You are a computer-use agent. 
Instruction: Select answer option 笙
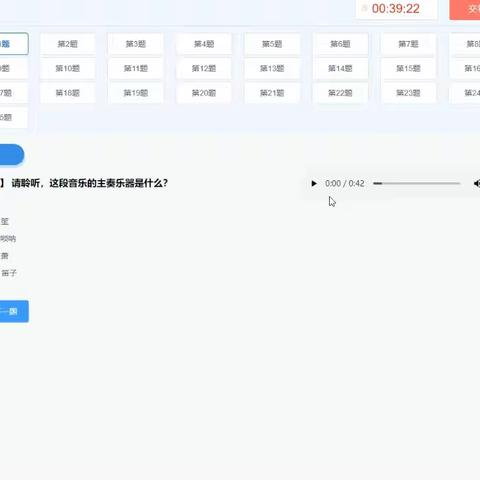point(4,221)
